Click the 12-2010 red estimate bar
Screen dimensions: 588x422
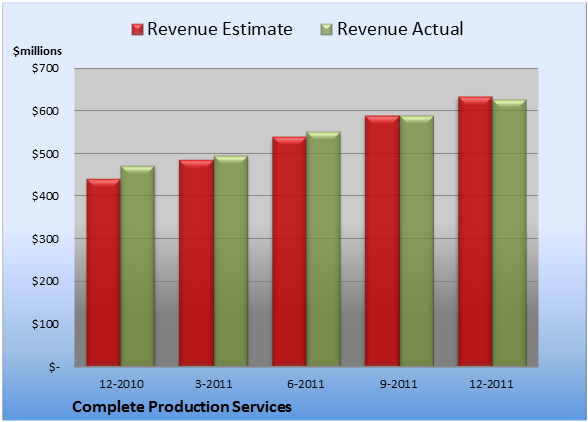point(104,272)
